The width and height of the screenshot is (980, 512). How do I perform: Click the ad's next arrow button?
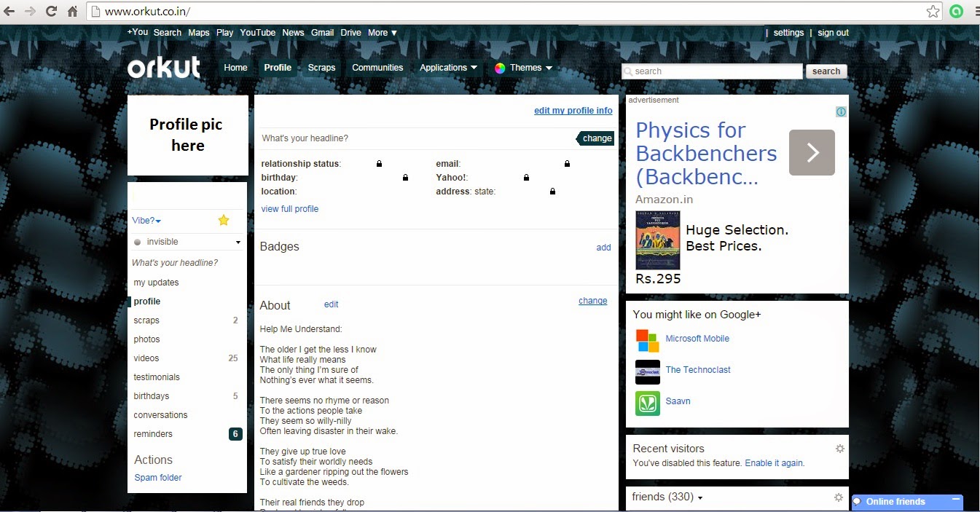tap(812, 152)
